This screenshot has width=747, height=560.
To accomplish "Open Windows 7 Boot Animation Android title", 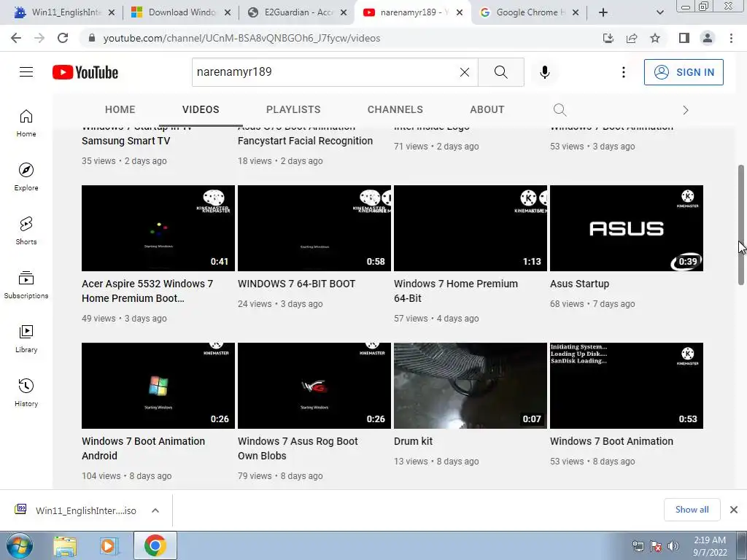I will [x=143, y=448].
